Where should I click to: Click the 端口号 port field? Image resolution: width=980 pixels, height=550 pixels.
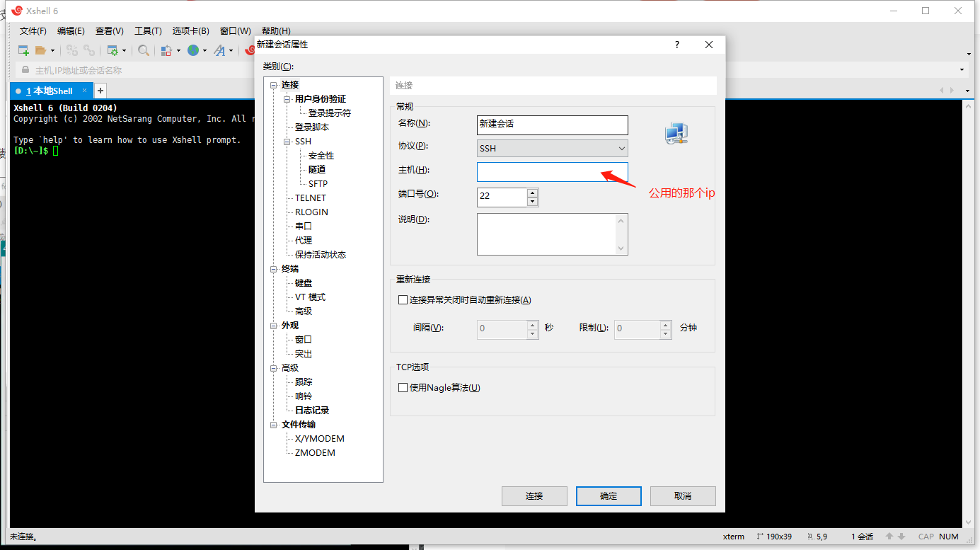502,197
